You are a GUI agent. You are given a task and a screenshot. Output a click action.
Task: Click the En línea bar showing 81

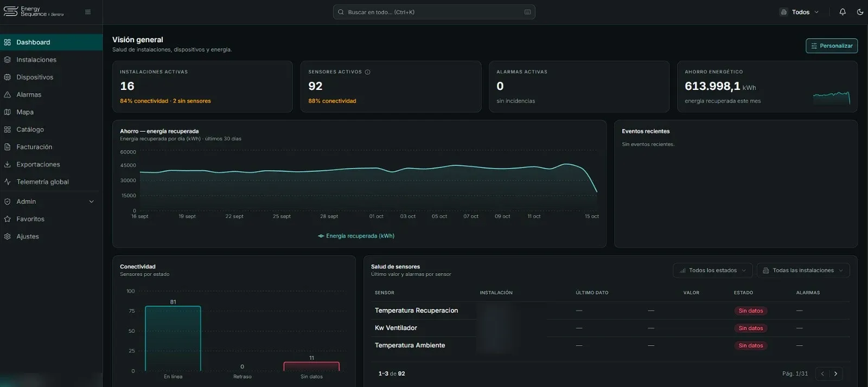[173, 339]
